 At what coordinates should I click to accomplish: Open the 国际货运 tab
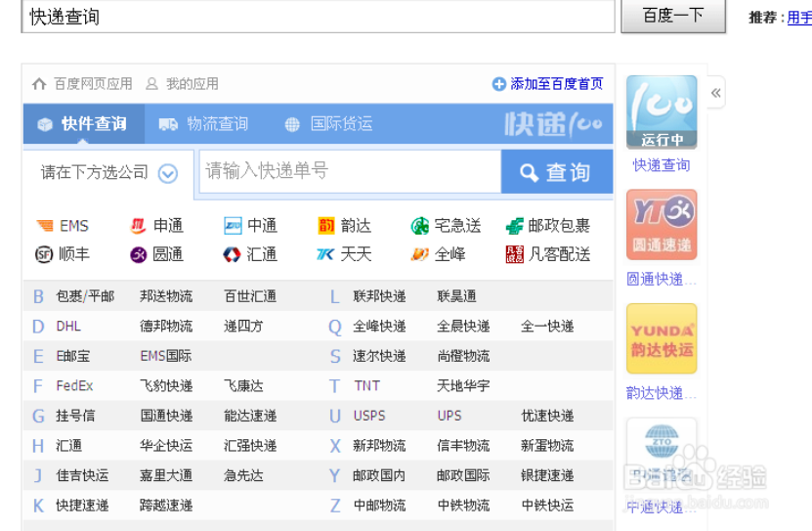pos(328,124)
